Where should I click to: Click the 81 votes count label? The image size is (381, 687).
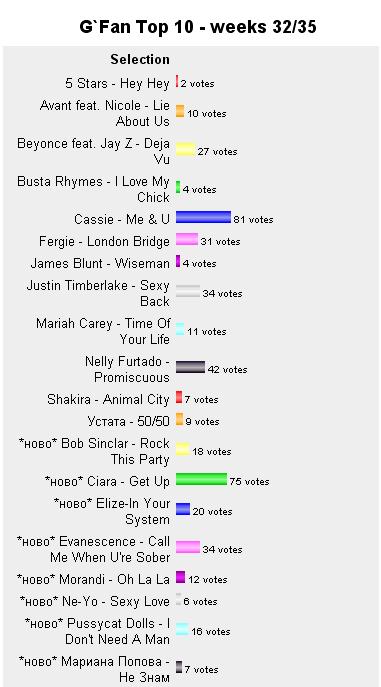coord(253,220)
